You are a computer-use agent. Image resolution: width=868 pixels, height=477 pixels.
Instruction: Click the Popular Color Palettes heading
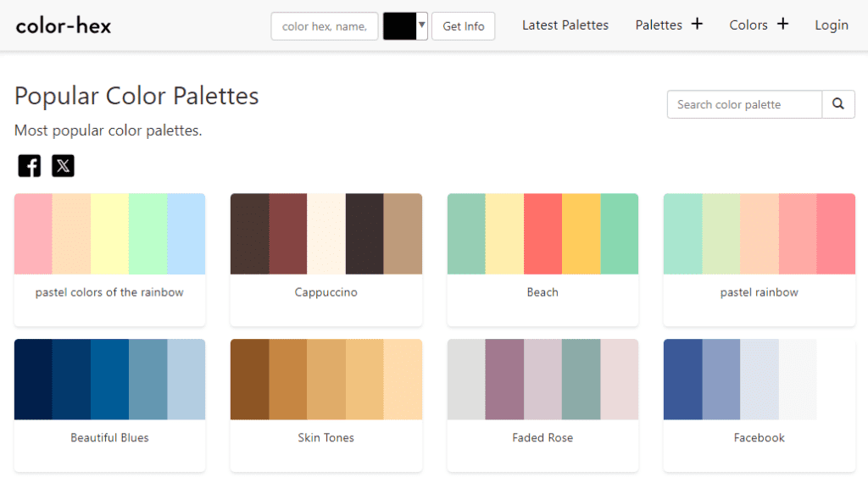click(x=136, y=96)
